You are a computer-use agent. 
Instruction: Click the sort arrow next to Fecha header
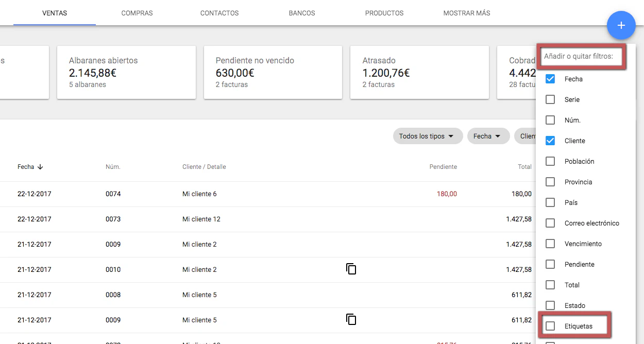pyautogui.click(x=40, y=167)
